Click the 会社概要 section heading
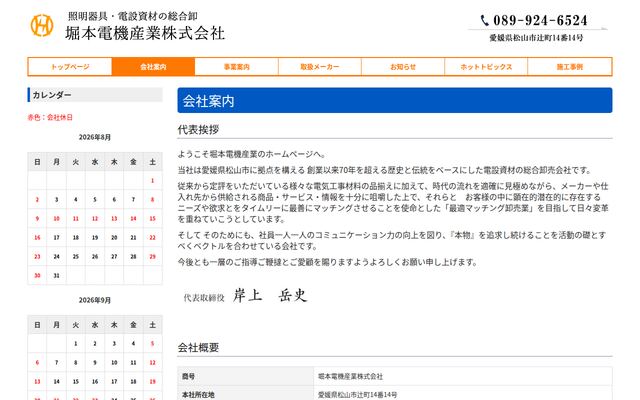This screenshot has height=400, width=640. 198,348
